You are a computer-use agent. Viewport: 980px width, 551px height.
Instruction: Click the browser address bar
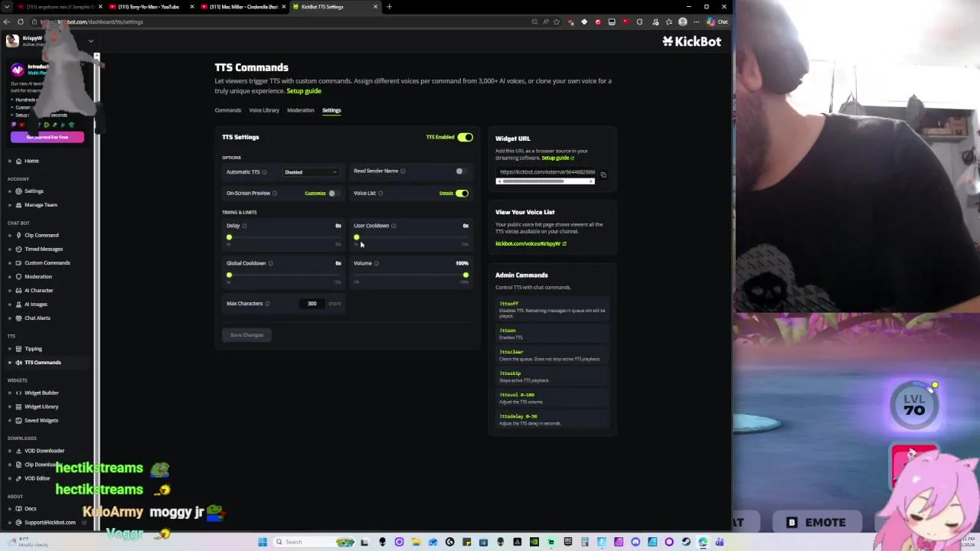[x=283, y=21]
